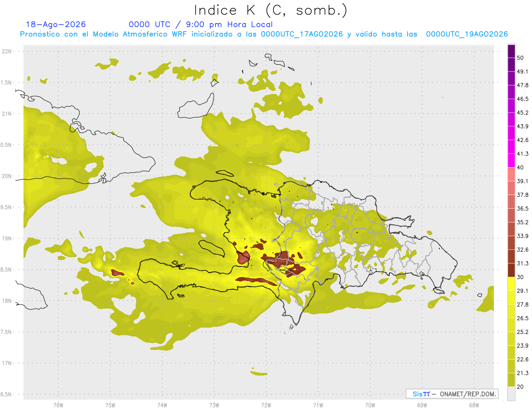The width and height of the screenshot is (532, 411).
Task: Click the bright yellow legend swatch between 29.1 and 30
Action: click(512, 284)
